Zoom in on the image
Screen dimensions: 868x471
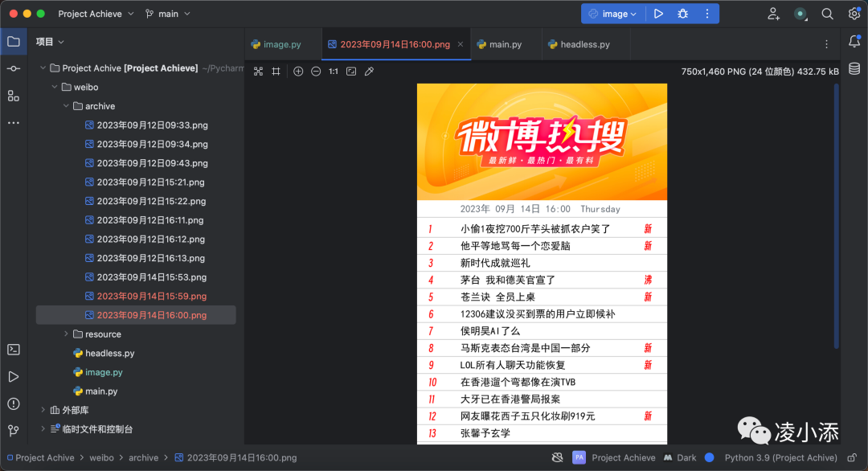click(x=298, y=72)
